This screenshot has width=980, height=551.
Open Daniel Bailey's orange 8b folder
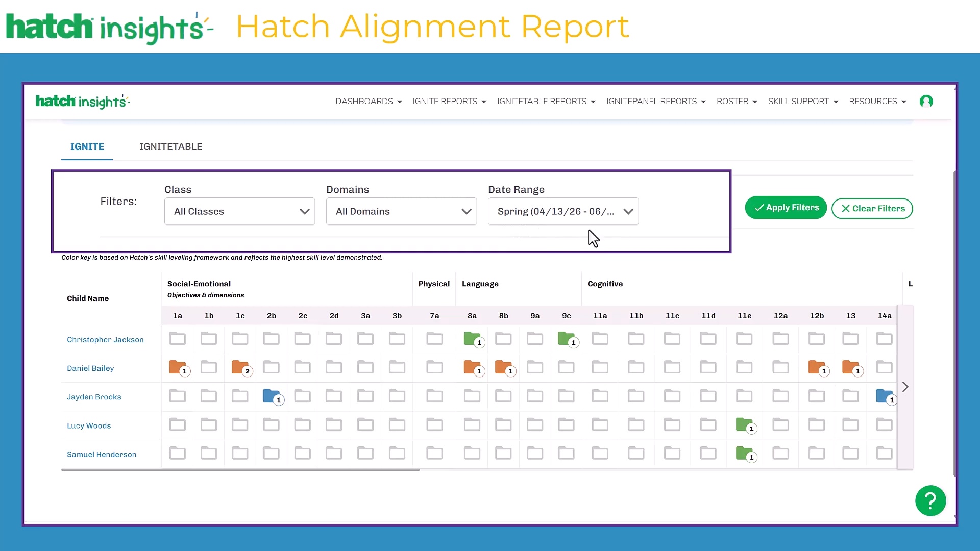click(504, 367)
